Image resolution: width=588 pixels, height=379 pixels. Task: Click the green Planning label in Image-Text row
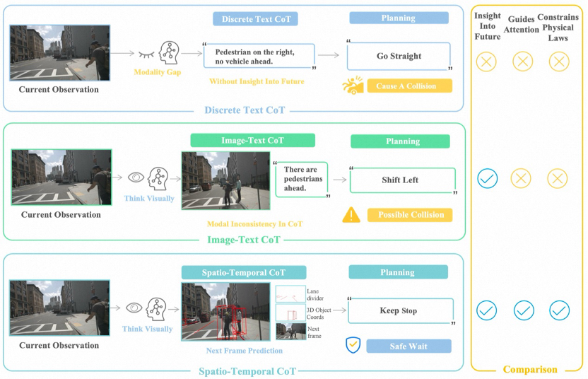pos(400,141)
